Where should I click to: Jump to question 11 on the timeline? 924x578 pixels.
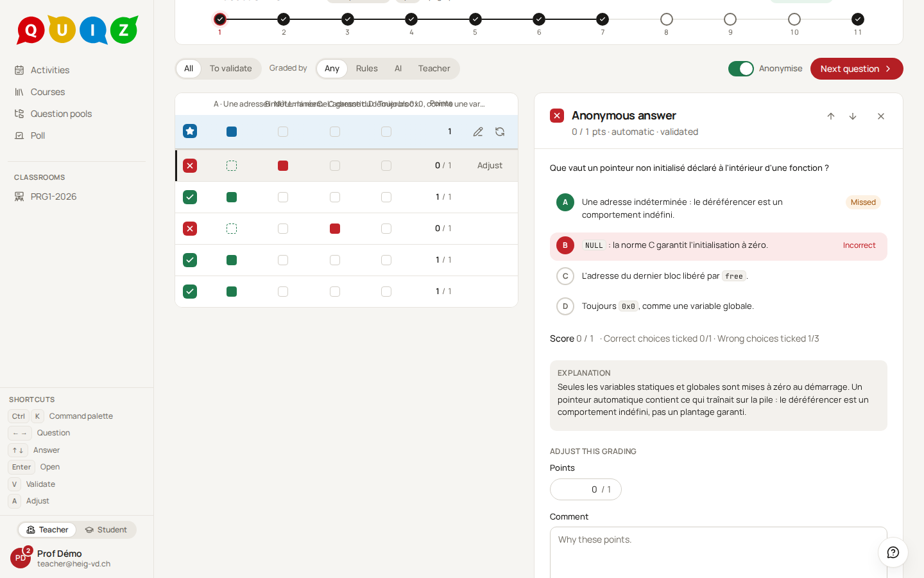click(858, 19)
